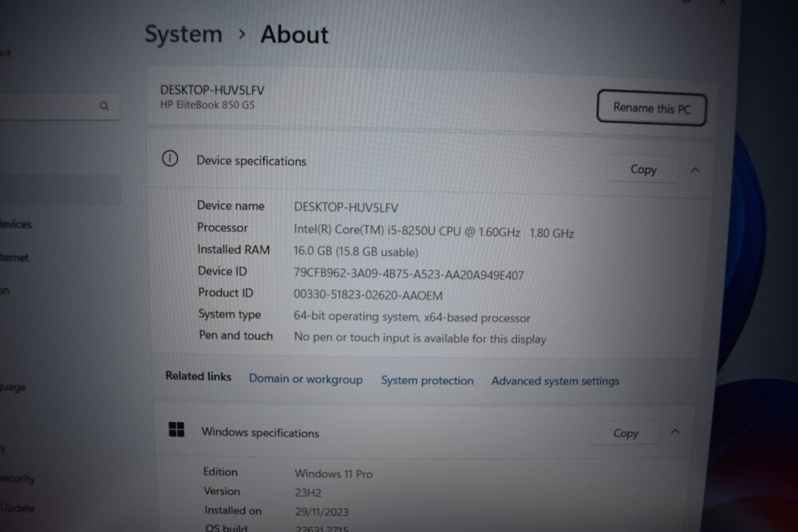The height and width of the screenshot is (532, 798).
Task: Select the System type value 64-bit operating system
Action: 412,317
